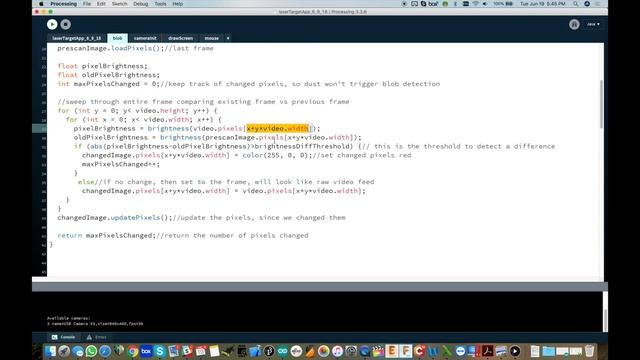Image resolution: width=640 pixels, height=360 pixels.
Task: Expand the tab options arrow menu
Action: tap(228, 38)
